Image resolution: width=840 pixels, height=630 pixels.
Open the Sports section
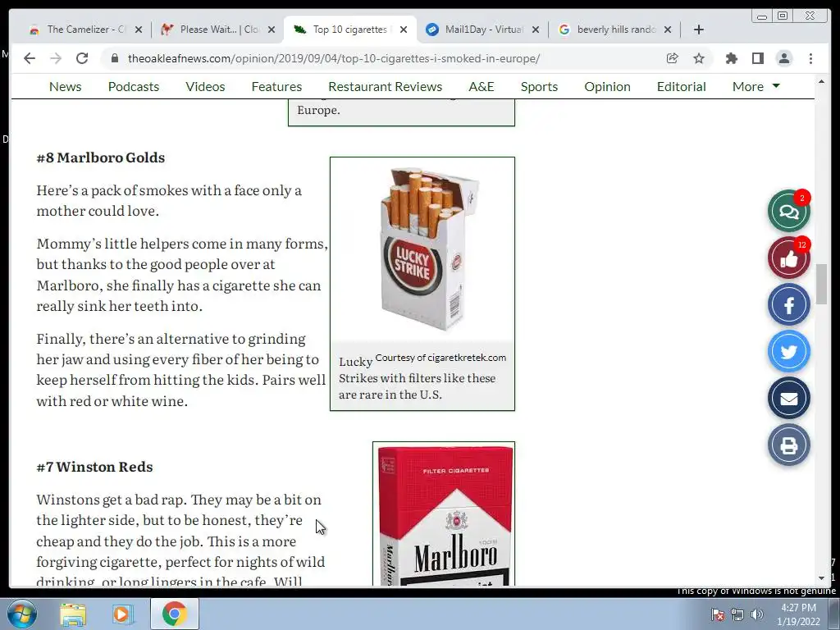coord(539,87)
